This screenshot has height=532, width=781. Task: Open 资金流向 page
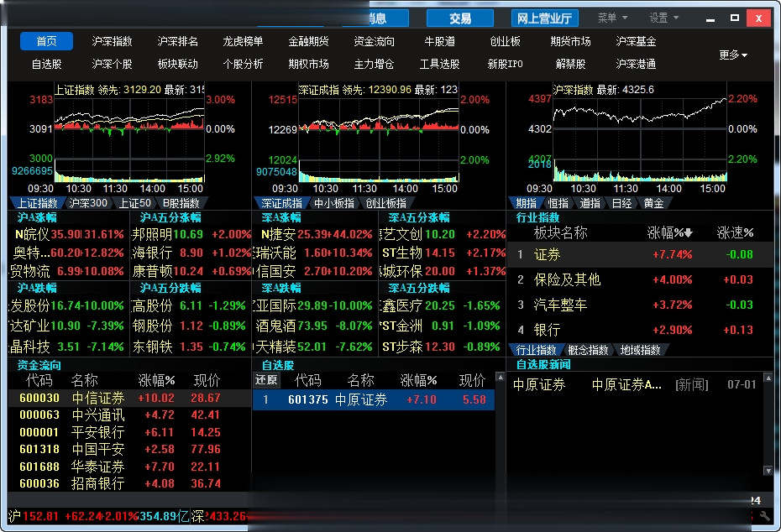click(374, 41)
